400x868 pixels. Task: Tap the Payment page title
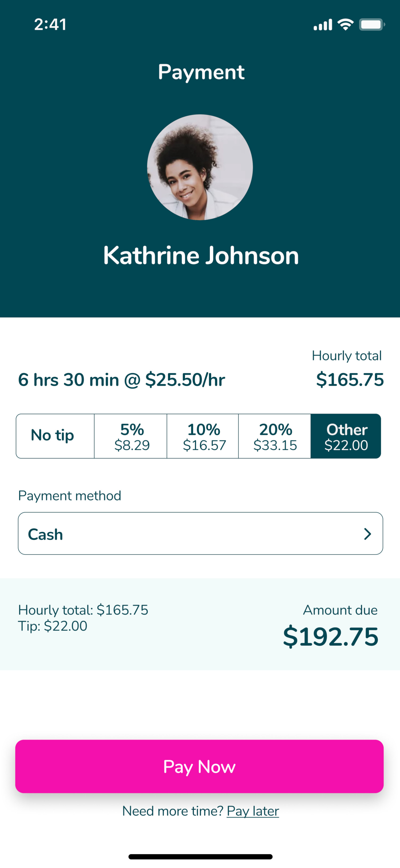201,72
